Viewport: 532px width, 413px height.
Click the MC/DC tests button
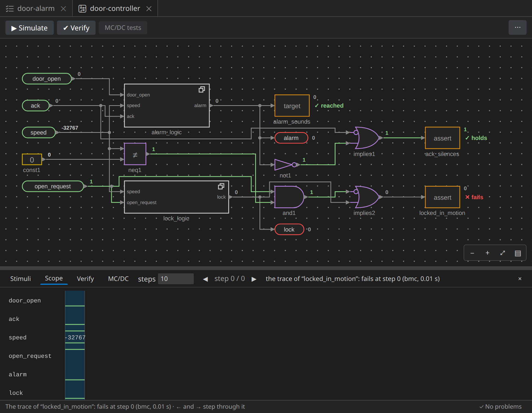click(123, 28)
